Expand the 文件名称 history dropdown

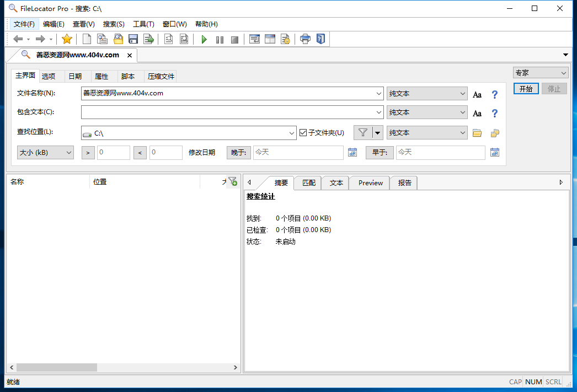pos(379,93)
